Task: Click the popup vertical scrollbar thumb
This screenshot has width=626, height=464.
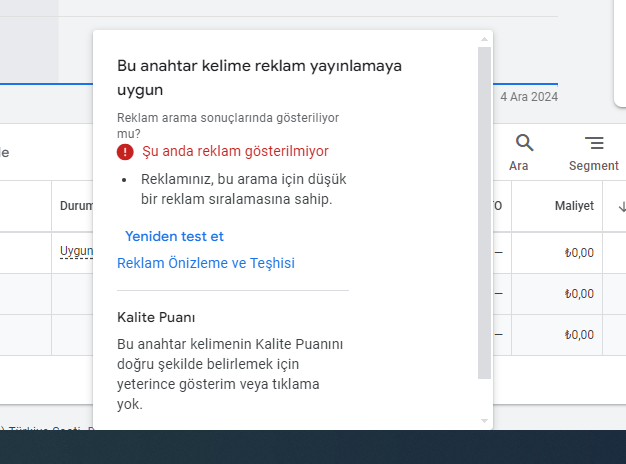Action: pyautogui.click(x=484, y=213)
